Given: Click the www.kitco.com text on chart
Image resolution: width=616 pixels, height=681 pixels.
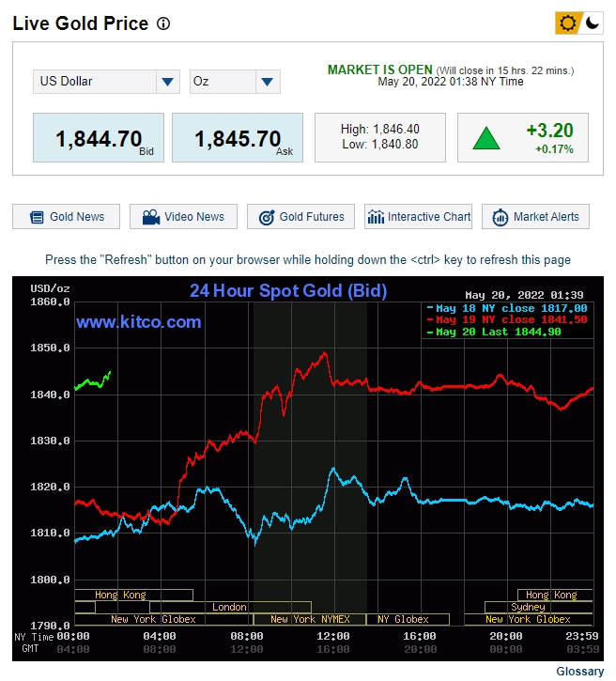Looking at the screenshot, I should [138, 322].
